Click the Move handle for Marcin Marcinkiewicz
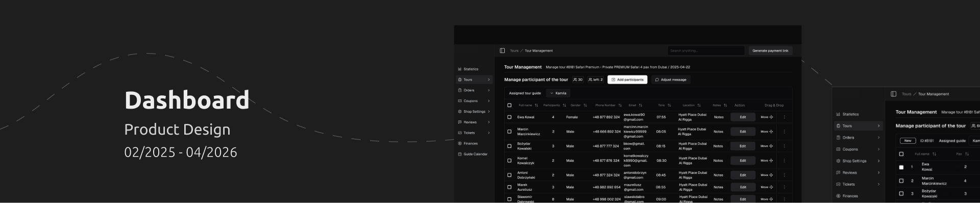The width and height of the screenshot is (980, 203). pyautogui.click(x=767, y=132)
